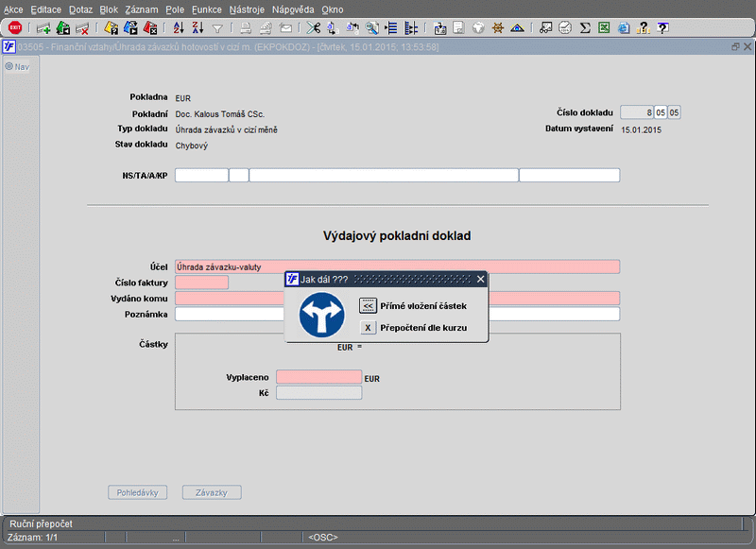Open the Blok menu

click(x=109, y=9)
